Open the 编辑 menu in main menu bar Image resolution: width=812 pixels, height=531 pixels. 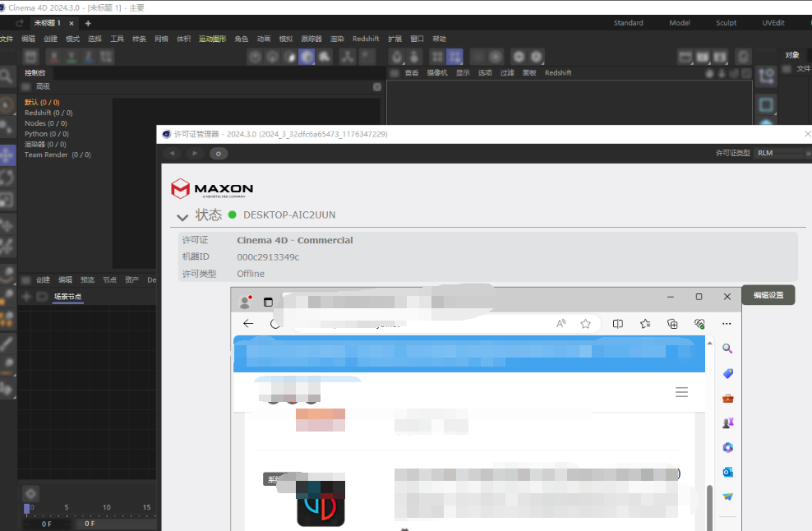click(29, 39)
